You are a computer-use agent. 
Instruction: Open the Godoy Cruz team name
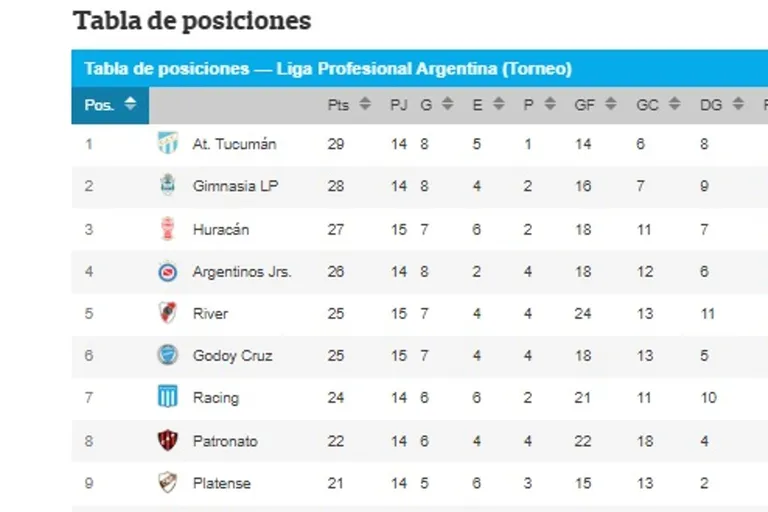pyautogui.click(x=233, y=356)
